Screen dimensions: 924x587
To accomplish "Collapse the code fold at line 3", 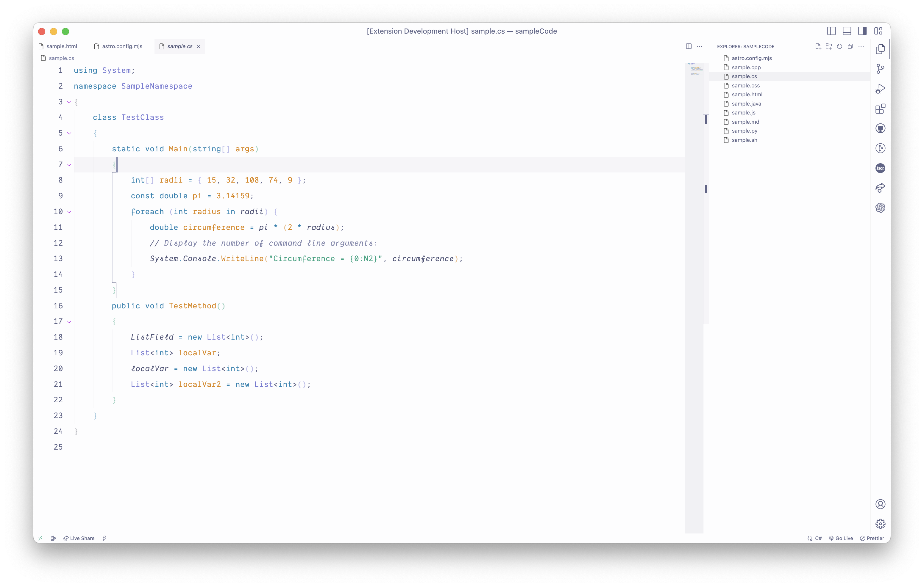I will [69, 102].
